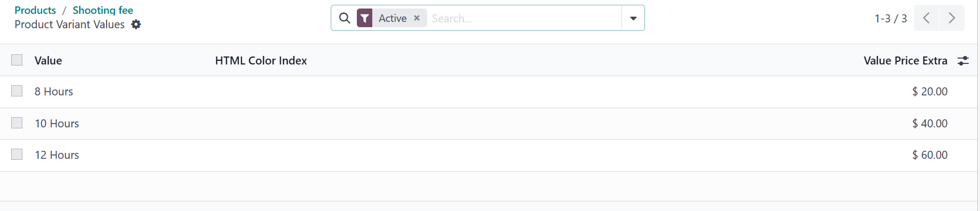Expand the search options dropdown arrow
The height and width of the screenshot is (211, 980).
[633, 18]
